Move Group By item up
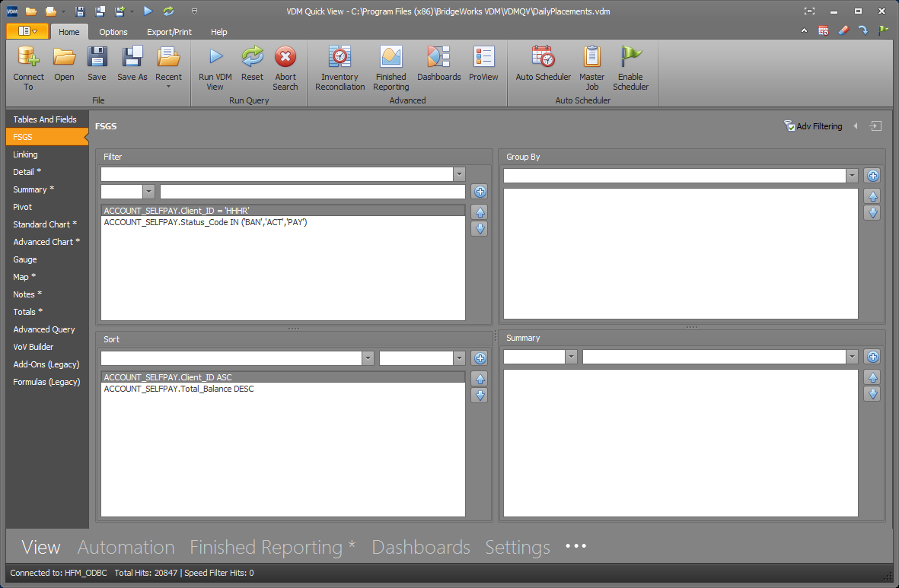The width and height of the screenshot is (899, 588). coord(872,196)
